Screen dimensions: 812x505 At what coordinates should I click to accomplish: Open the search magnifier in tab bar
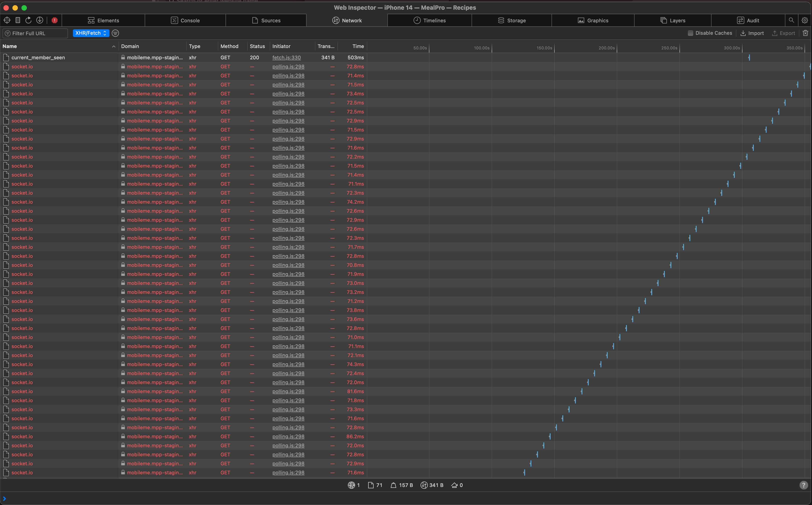pyautogui.click(x=791, y=20)
